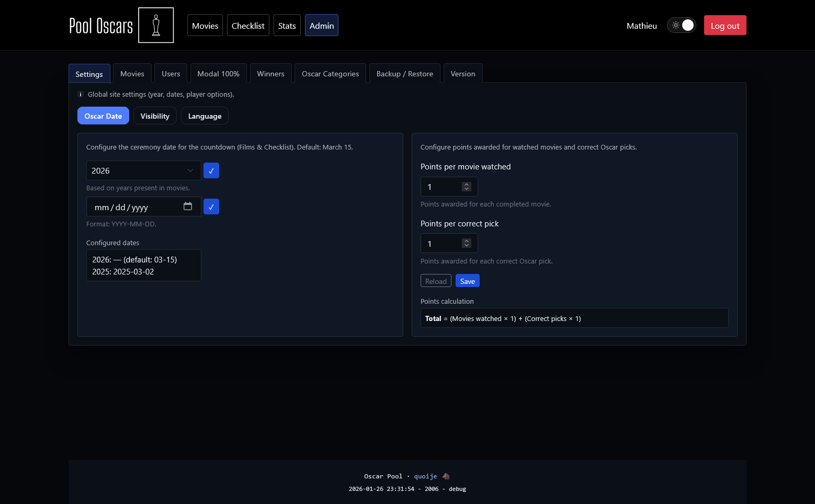Click the Save points button
This screenshot has height=504, width=815.
pos(468,281)
